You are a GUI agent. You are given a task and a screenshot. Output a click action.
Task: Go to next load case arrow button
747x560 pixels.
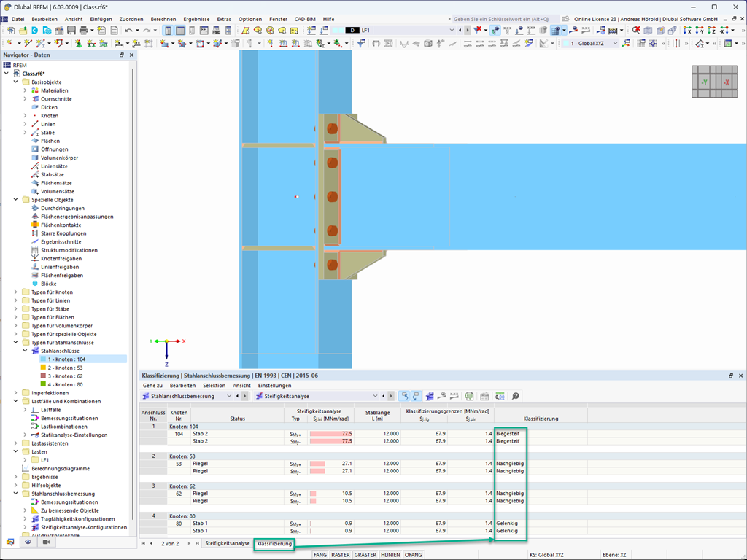(x=468, y=31)
